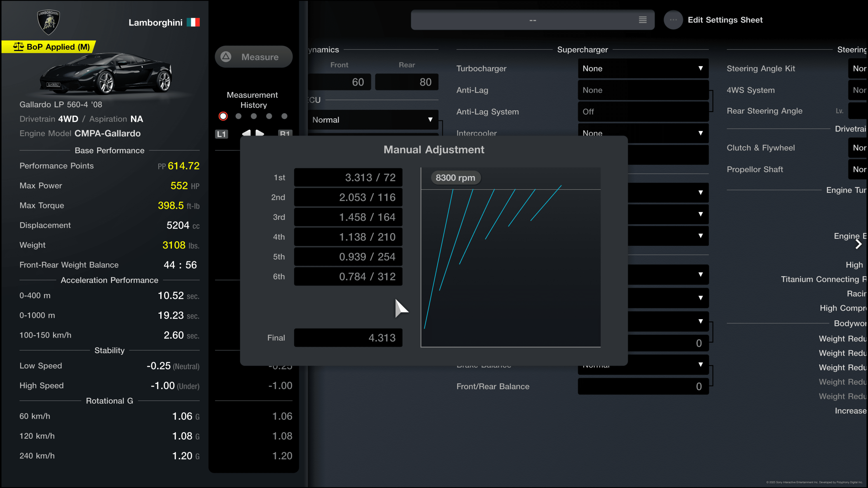Click the triangle icon on Measure button
This screenshot has width=868, height=488.
click(226, 56)
